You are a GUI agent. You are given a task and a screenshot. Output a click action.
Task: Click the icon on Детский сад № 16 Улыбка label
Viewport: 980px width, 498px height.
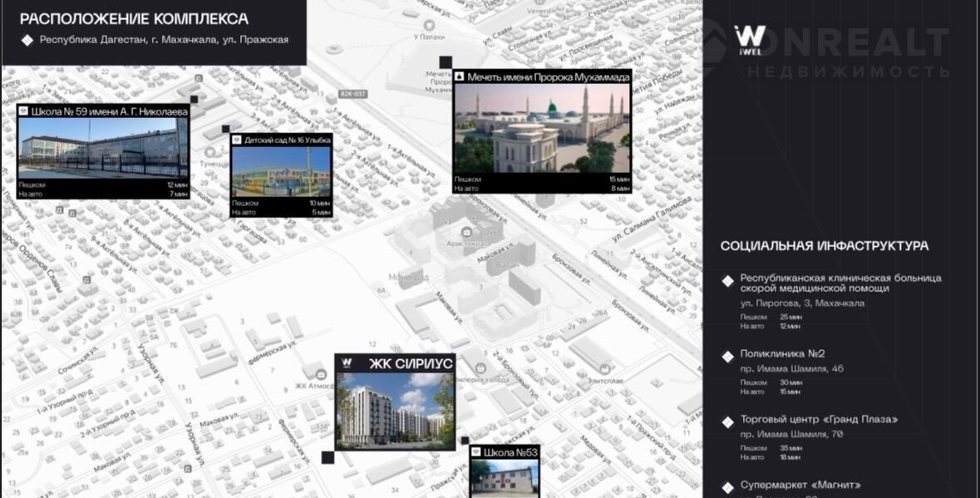coord(237,140)
